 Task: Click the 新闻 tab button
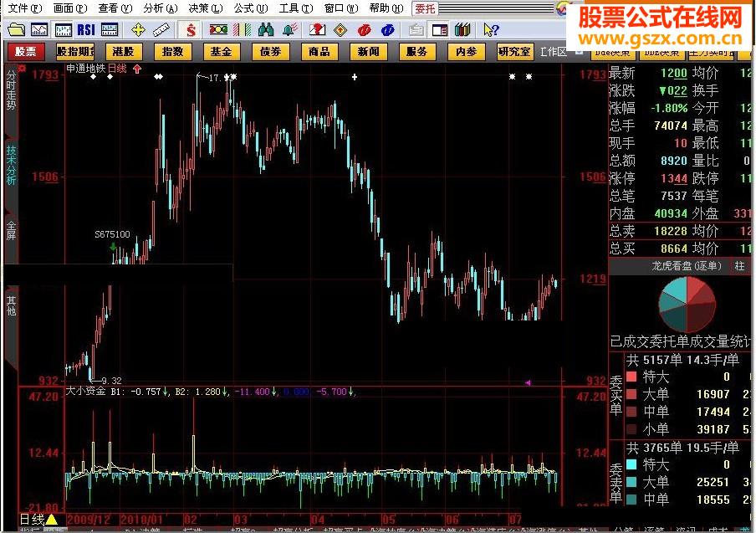click(368, 51)
